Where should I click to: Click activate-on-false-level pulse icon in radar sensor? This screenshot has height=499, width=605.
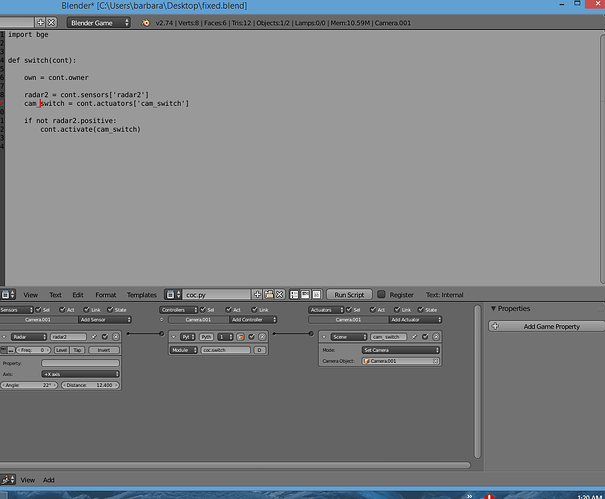pos(11,350)
